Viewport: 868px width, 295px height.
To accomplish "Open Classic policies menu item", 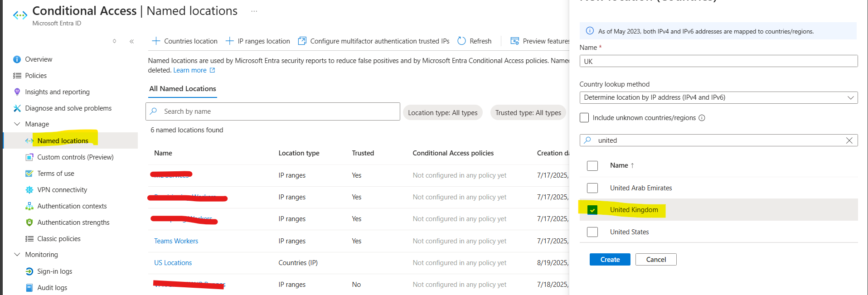I will (59, 239).
